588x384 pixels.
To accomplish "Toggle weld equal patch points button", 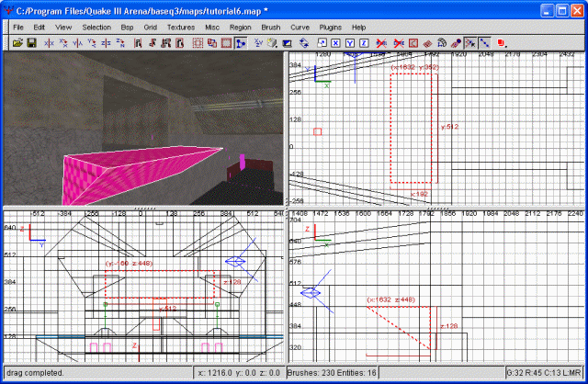I will point(469,43).
